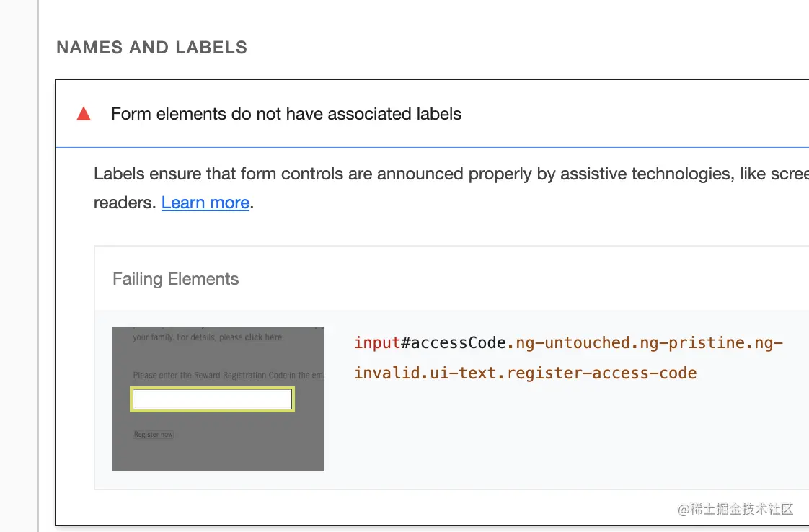809x532 pixels.
Task: Click the "Failing Elements" table header
Action: 175,279
